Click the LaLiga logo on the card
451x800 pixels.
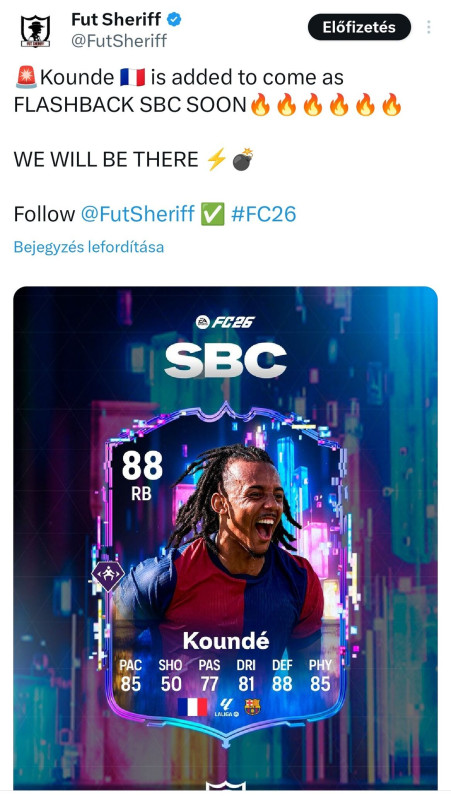click(x=226, y=707)
